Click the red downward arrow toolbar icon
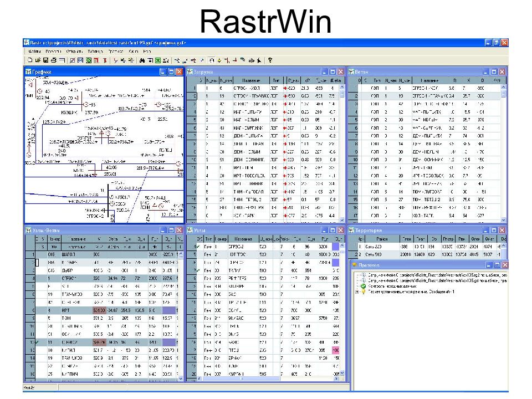Screen dimensions: 532x399 click(105, 60)
